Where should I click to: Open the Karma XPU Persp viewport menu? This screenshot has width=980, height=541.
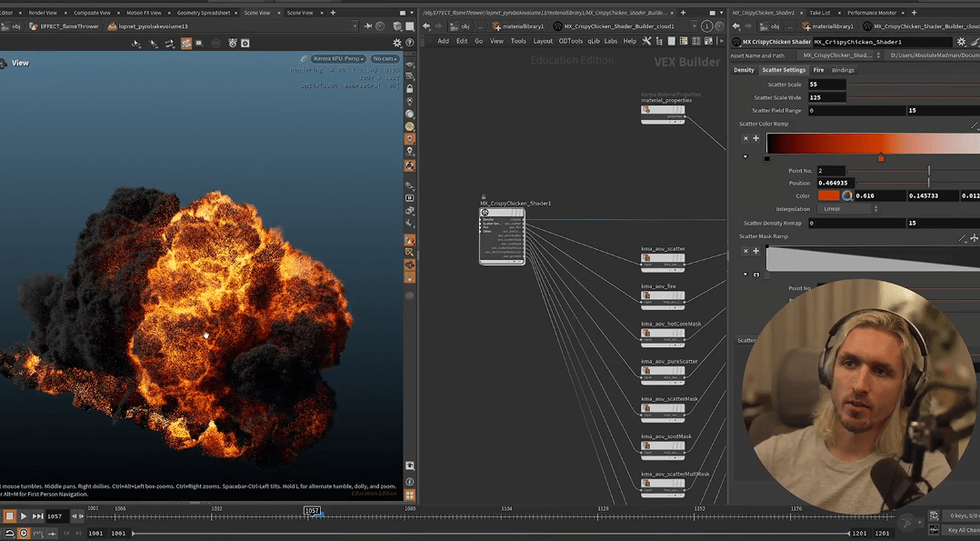[338, 59]
